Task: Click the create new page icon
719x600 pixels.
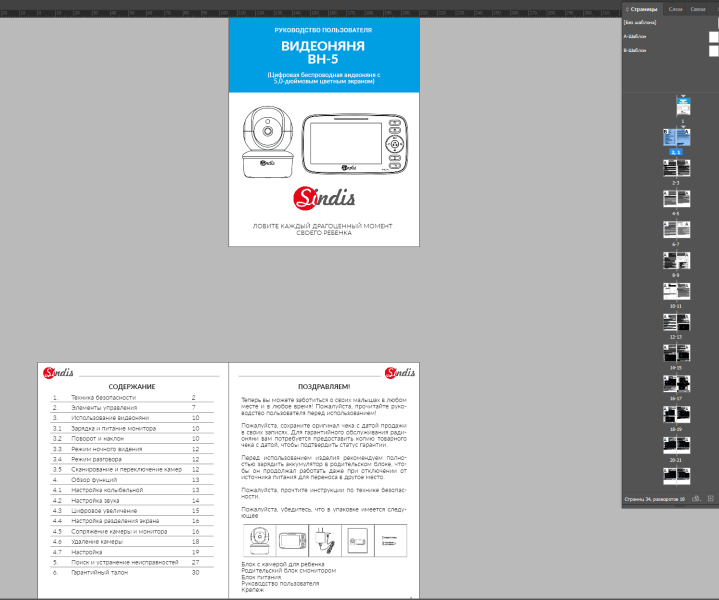Action: (x=710, y=499)
